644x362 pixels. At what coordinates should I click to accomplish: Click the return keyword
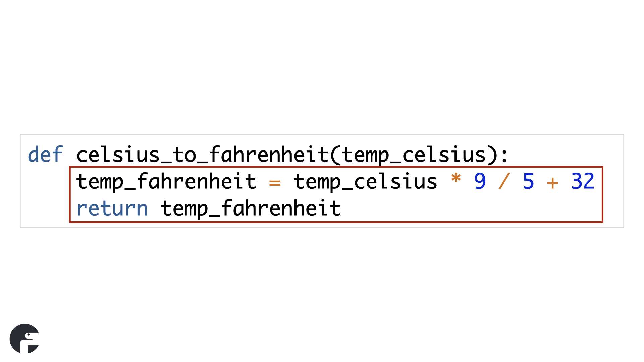tap(112, 208)
